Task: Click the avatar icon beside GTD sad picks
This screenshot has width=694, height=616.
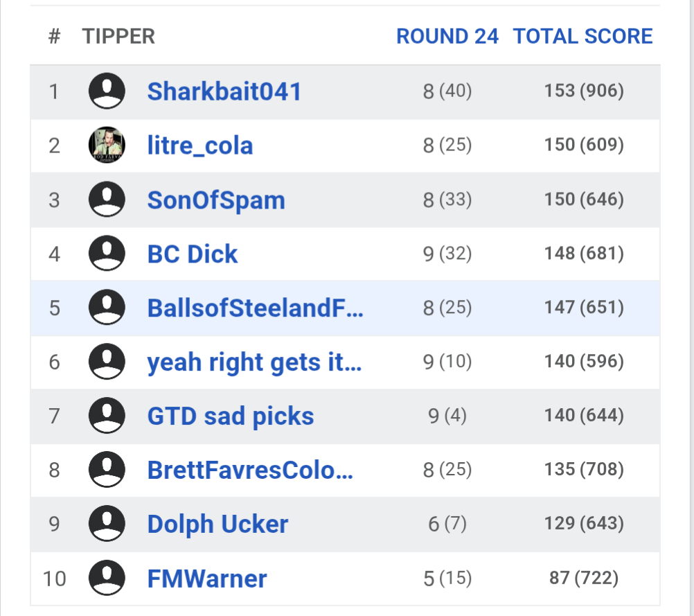Action: 107,416
